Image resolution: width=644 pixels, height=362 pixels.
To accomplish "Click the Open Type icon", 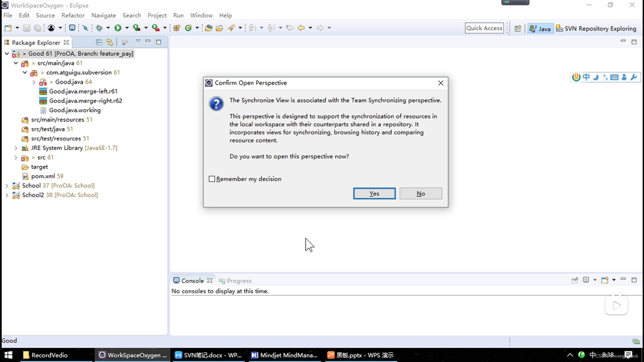I will point(209,28).
